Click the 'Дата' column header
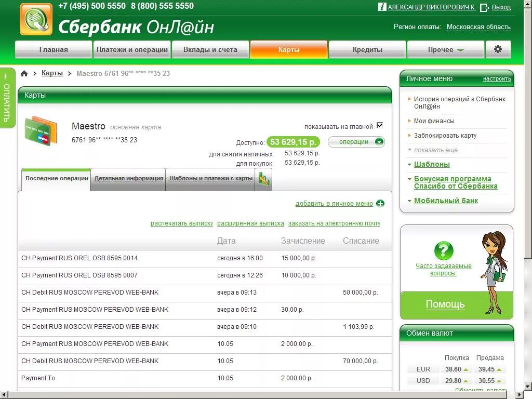The width and height of the screenshot is (532, 399). click(x=227, y=241)
